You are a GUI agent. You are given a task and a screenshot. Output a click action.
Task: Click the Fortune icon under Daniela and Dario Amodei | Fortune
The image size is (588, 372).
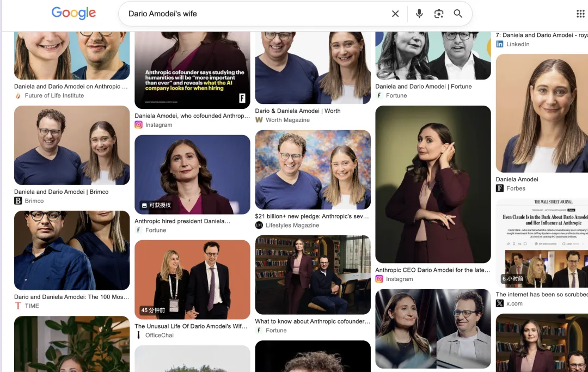click(x=379, y=96)
